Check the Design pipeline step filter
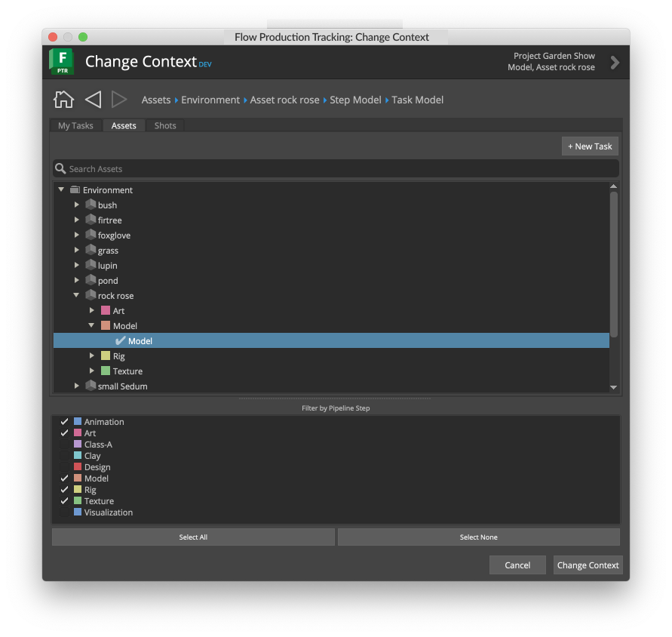The image size is (672, 637). (x=64, y=466)
